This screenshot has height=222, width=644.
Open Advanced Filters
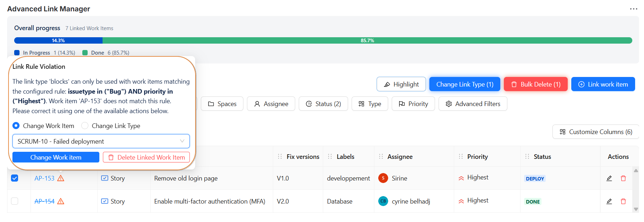(473, 104)
